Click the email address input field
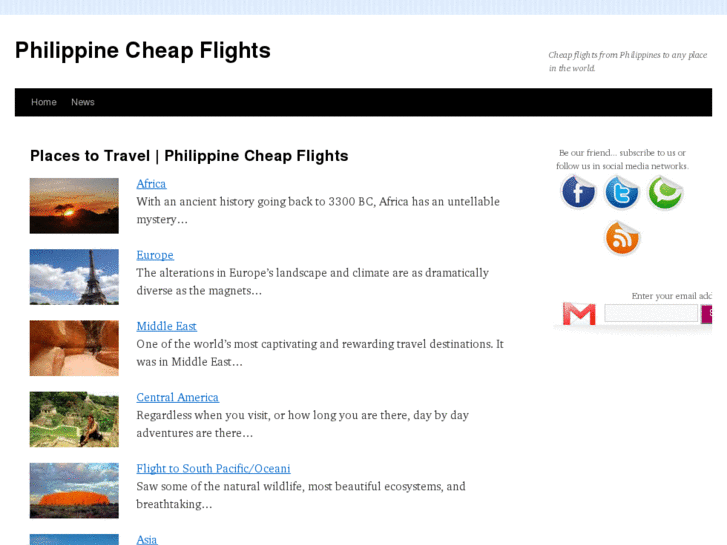This screenshot has height=545, width=727. point(651,314)
